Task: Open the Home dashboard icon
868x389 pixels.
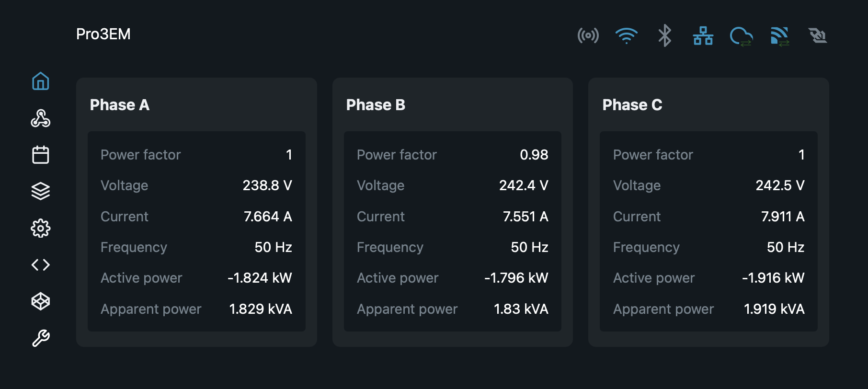Action: tap(41, 81)
